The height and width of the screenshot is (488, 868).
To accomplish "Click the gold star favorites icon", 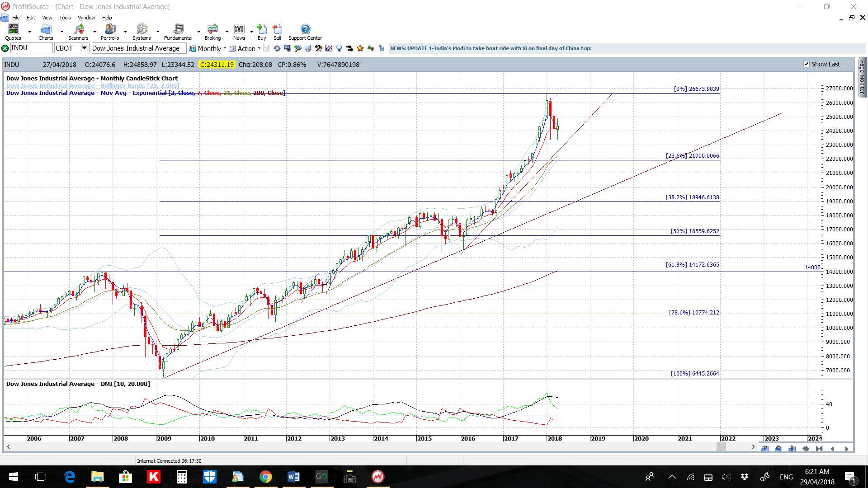I will coord(360,48).
